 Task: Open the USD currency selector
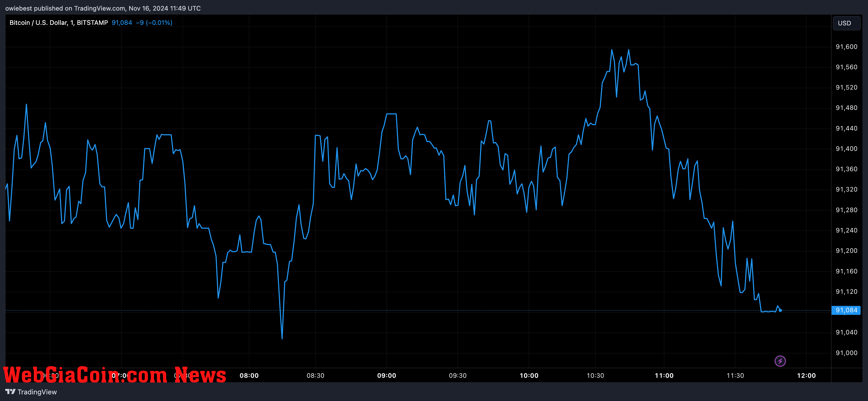click(846, 23)
